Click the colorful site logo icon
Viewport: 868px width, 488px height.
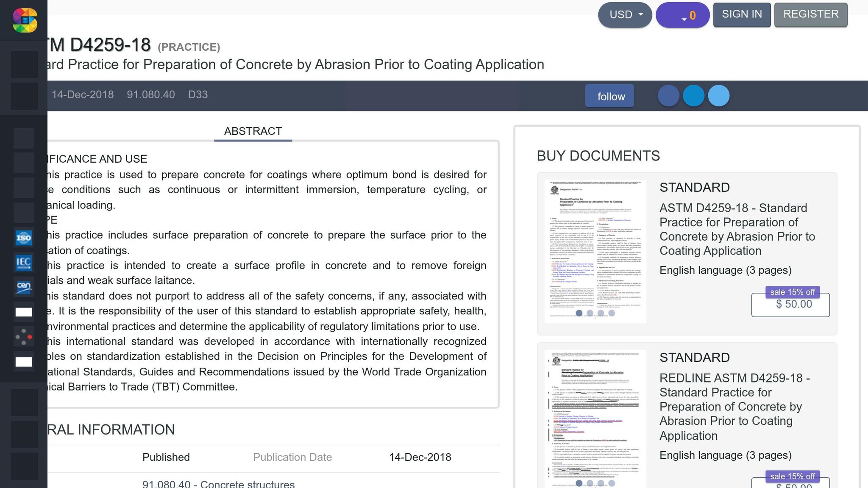tap(25, 20)
